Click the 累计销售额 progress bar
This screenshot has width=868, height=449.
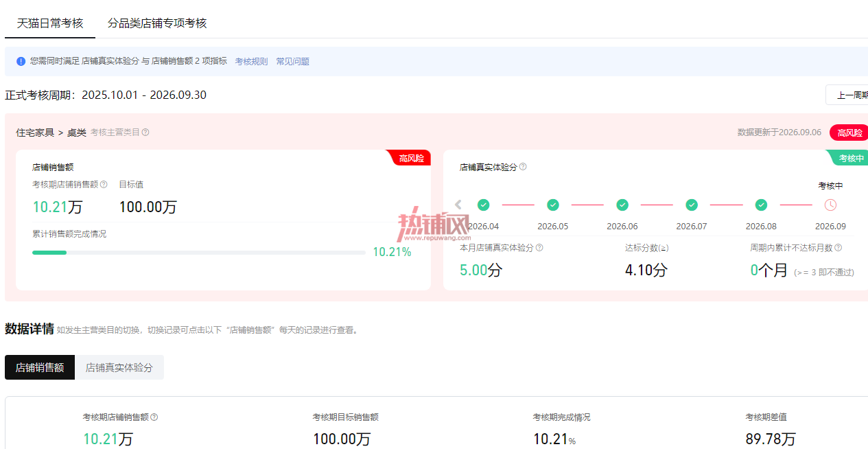pyautogui.click(x=199, y=253)
